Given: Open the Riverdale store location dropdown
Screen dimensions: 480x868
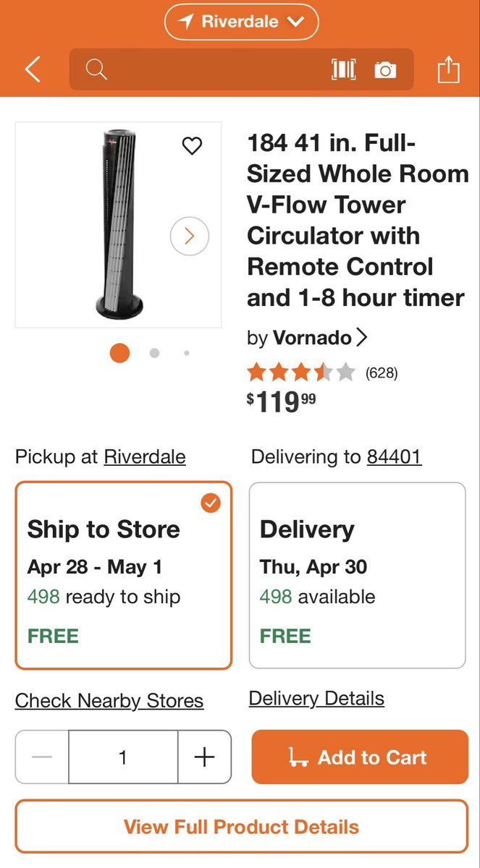Looking at the screenshot, I should (x=241, y=22).
